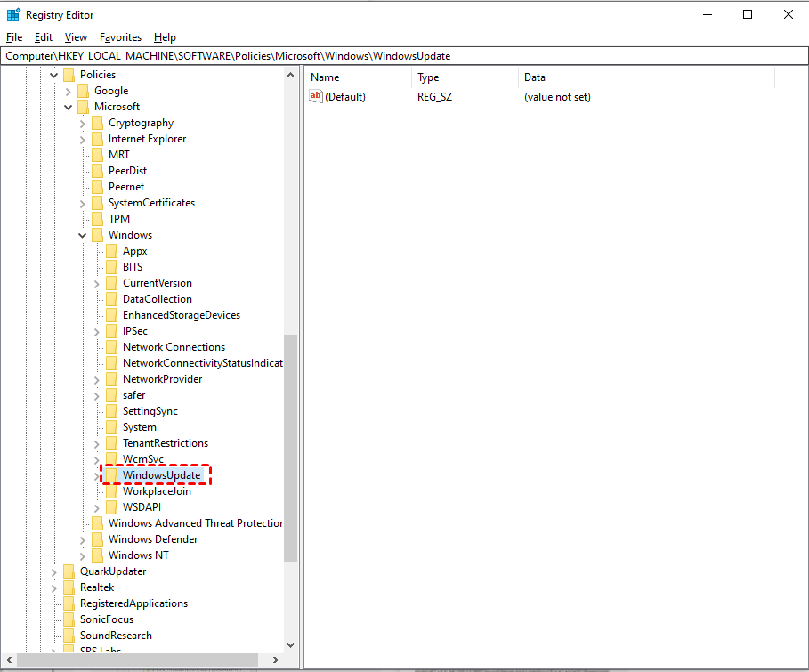Open the File menu
Viewport: 809px width, 672px height.
(x=14, y=37)
